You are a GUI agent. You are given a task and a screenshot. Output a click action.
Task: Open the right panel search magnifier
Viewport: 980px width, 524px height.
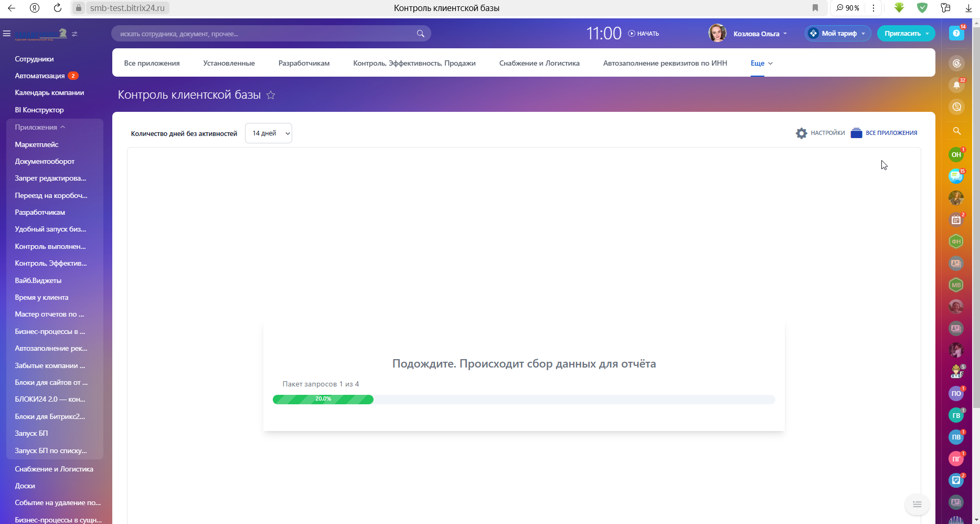pos(956,131)
